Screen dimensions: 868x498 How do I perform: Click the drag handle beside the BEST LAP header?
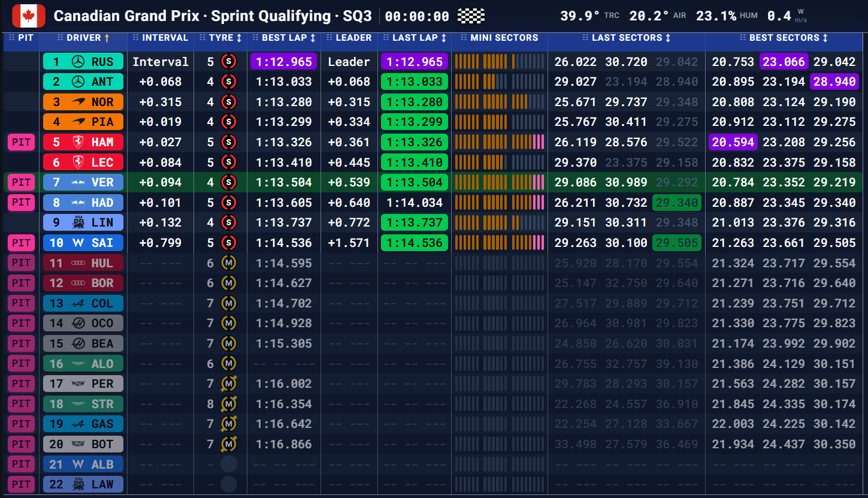coord(255,38)
